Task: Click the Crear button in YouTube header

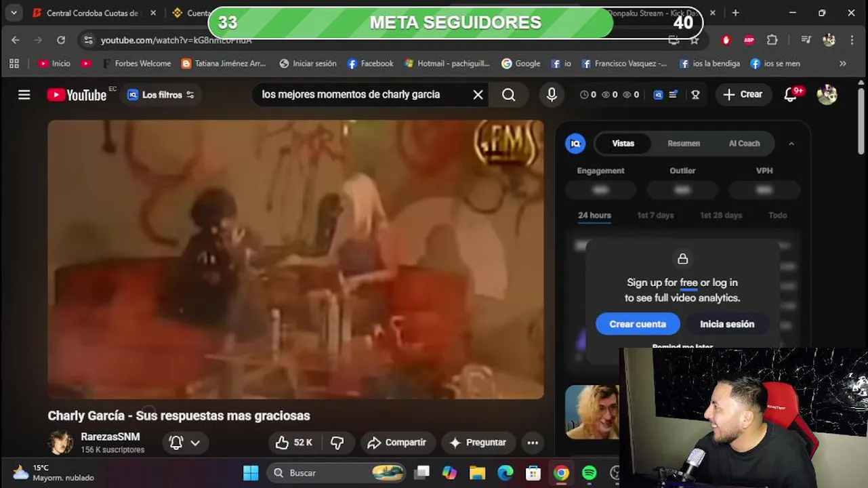Action: [743, 95]
